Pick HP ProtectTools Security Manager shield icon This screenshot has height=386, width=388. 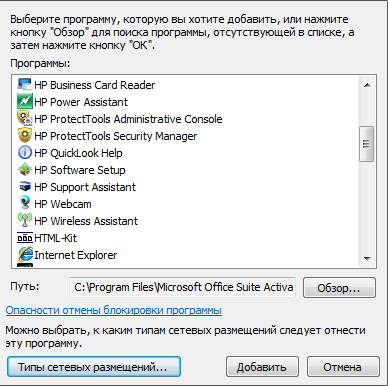[x=25, y=136]
